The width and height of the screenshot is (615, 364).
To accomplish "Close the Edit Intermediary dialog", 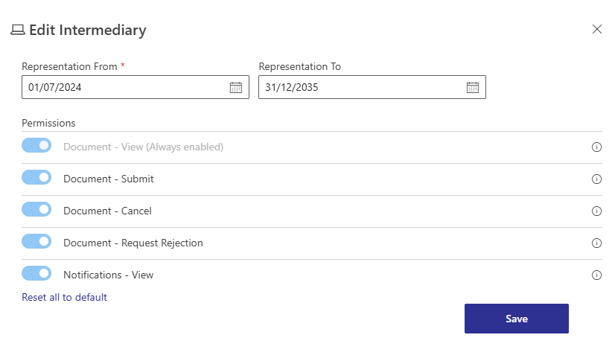I will (596, 30).
